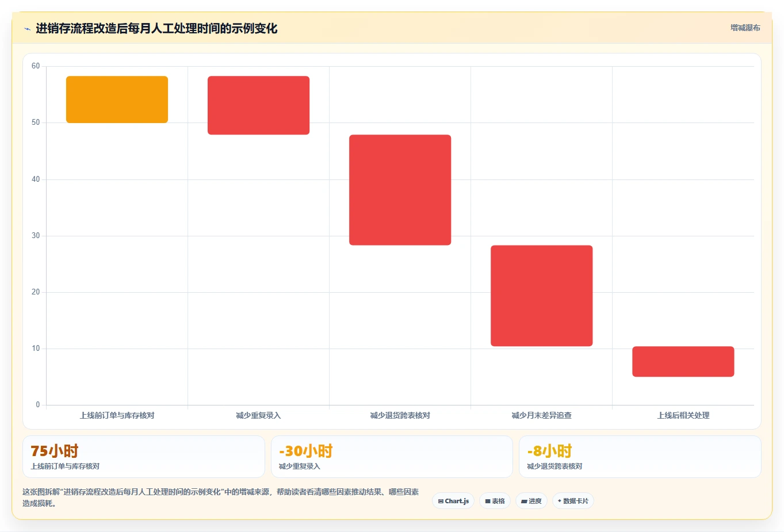
Task: Click the y-axis value 30
Action: pyautogui.click(x=36, y=236)
